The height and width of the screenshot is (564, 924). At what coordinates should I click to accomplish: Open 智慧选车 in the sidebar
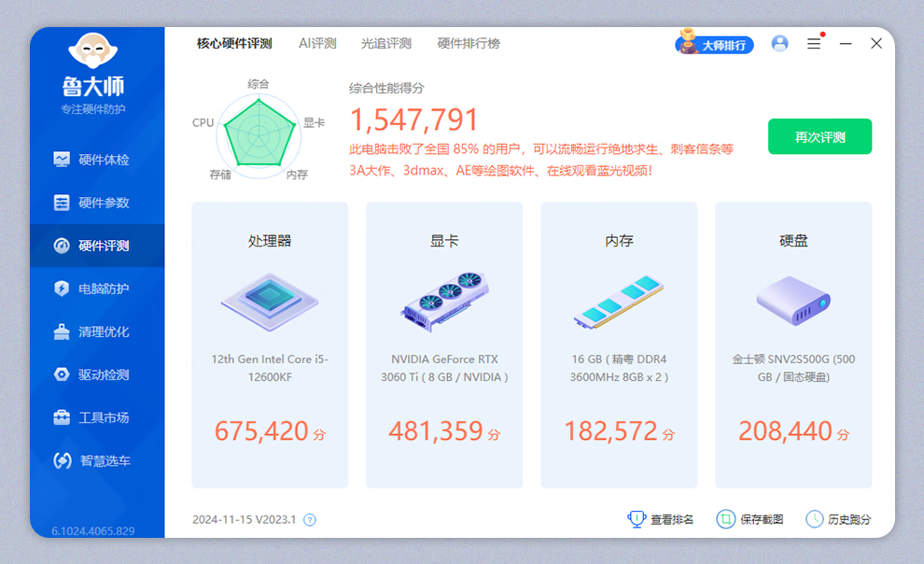pyautogui.click(x=97, y=461)
